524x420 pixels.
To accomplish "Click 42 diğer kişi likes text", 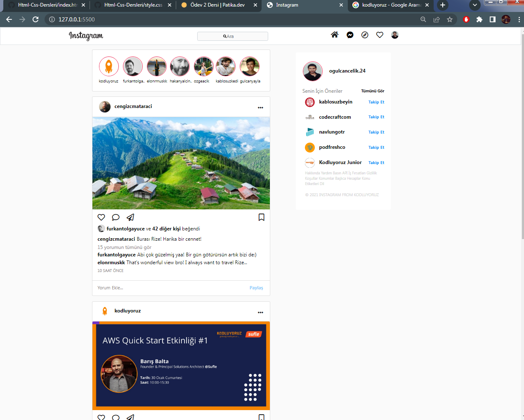I will coord(166,229).
